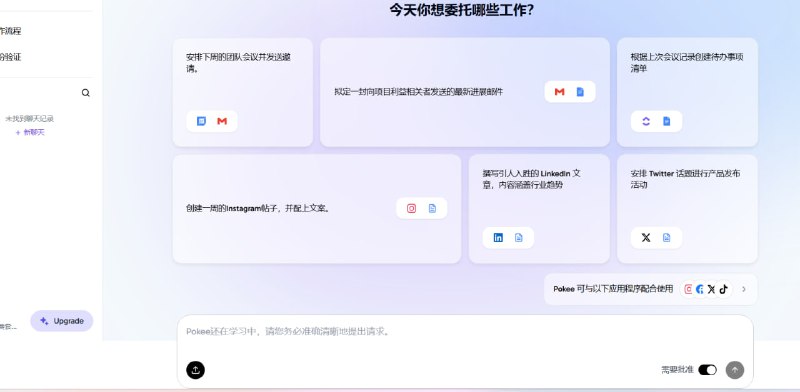Screen dimensions: 800x392
Task: Click the 今天你想委托哪些工作 heading
Action: 462,10
